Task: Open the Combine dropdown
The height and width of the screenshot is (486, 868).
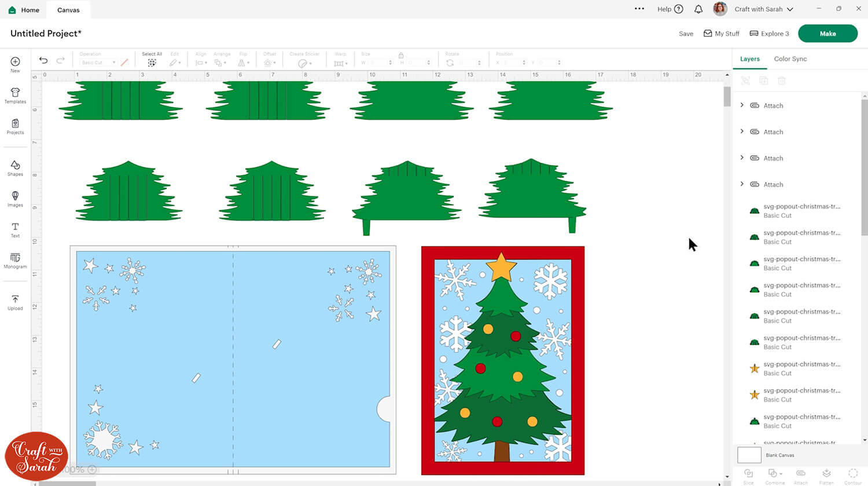Action: coord(775,476)
